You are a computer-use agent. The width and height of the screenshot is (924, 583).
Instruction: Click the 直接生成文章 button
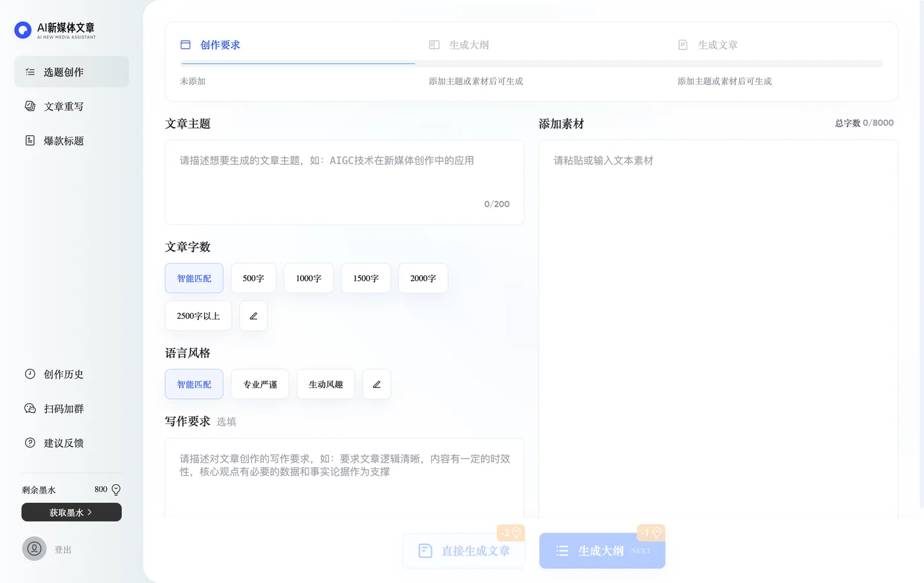(x=464, y=551)
